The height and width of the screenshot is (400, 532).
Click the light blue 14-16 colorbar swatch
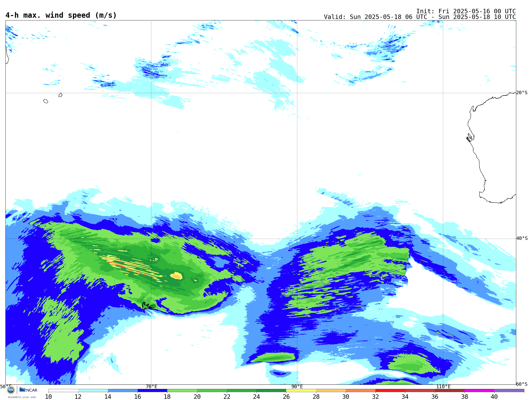coord(123,390)
